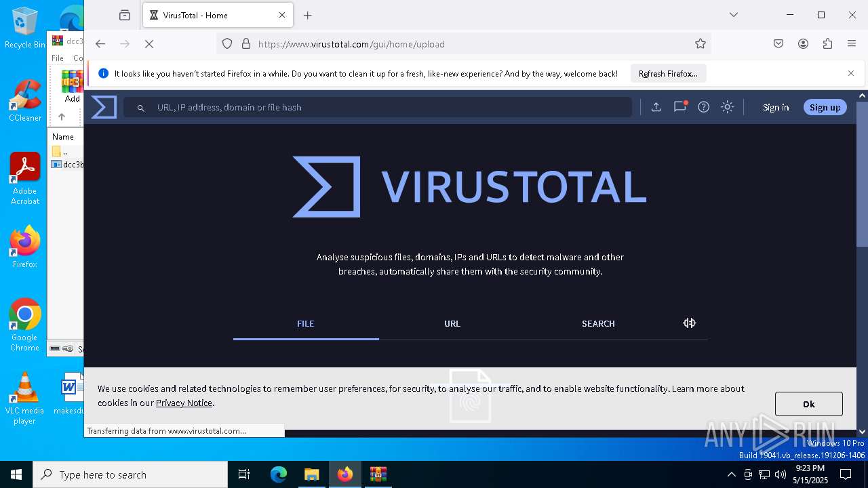Click the Add icon in WinRAR window
The image size is (868, 488).
(x=72, y=86)
